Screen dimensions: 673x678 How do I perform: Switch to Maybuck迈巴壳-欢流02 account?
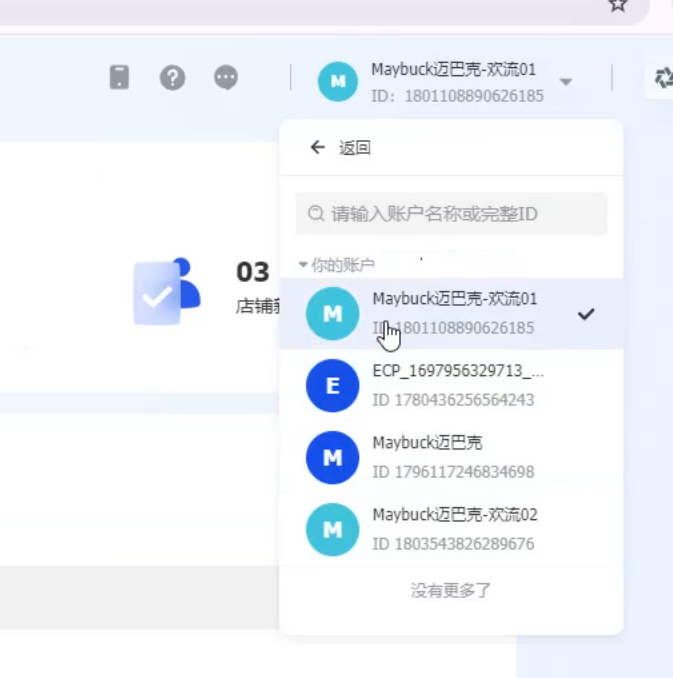coord(455,515)
